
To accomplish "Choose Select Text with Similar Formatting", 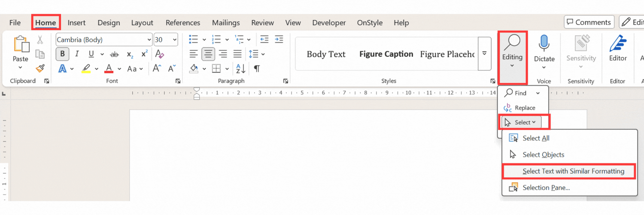I will coord(569,171).
